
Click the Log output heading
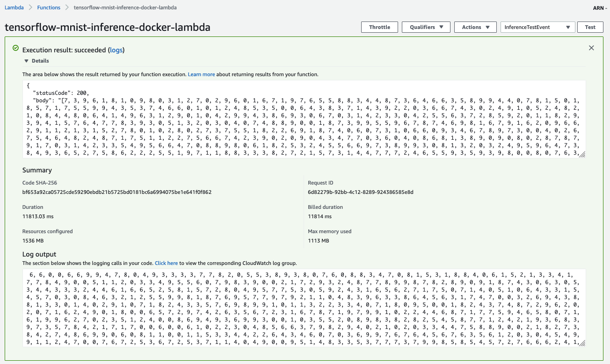coord(39,254)
